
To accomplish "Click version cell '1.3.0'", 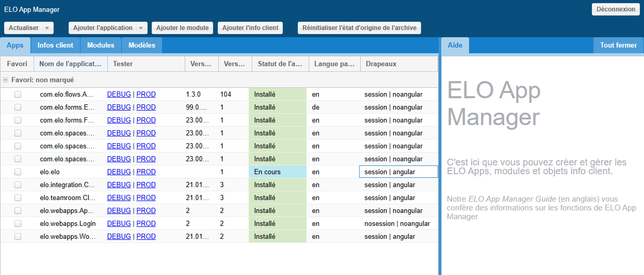I will [x=193, y=95].
